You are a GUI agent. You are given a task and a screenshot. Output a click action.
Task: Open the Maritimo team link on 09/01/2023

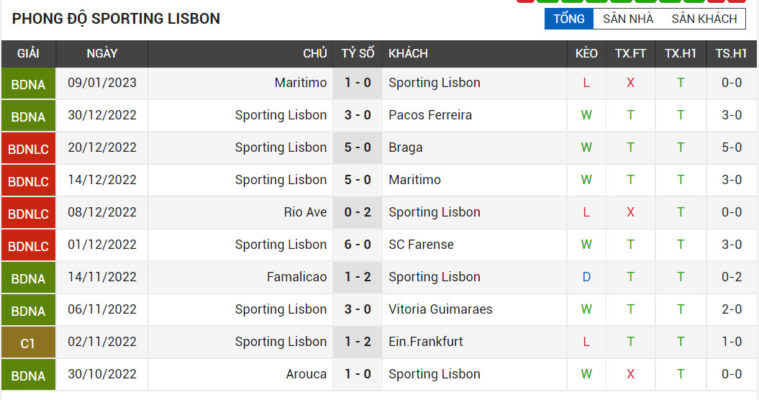[x=301, y=83]
